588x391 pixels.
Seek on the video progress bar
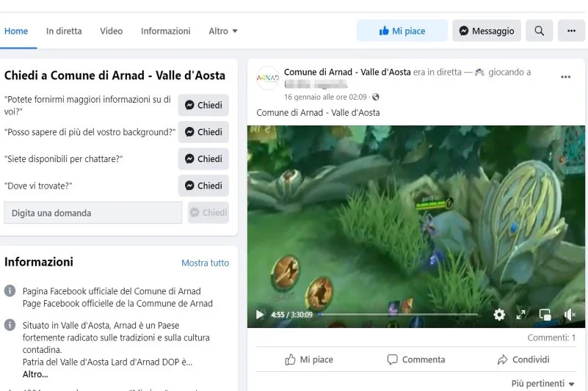(398, 315)
